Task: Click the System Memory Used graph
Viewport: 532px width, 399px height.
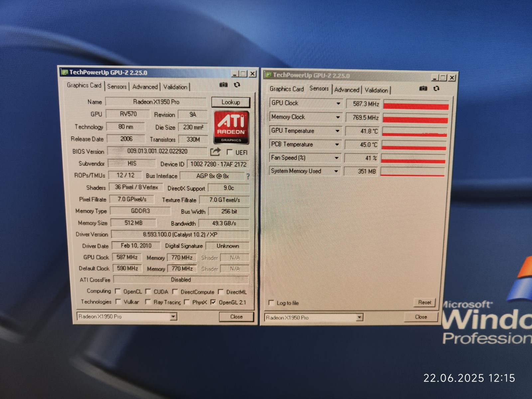Action: coord(413,172)
